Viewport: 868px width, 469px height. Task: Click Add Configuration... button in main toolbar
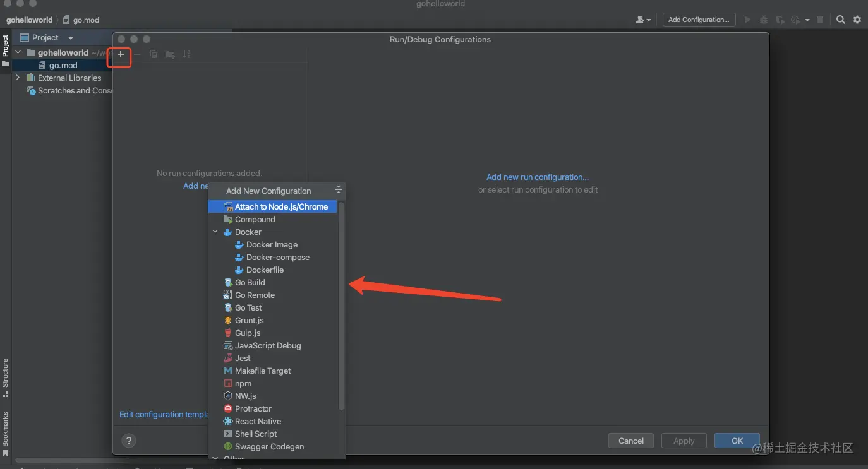pos(699,20)
